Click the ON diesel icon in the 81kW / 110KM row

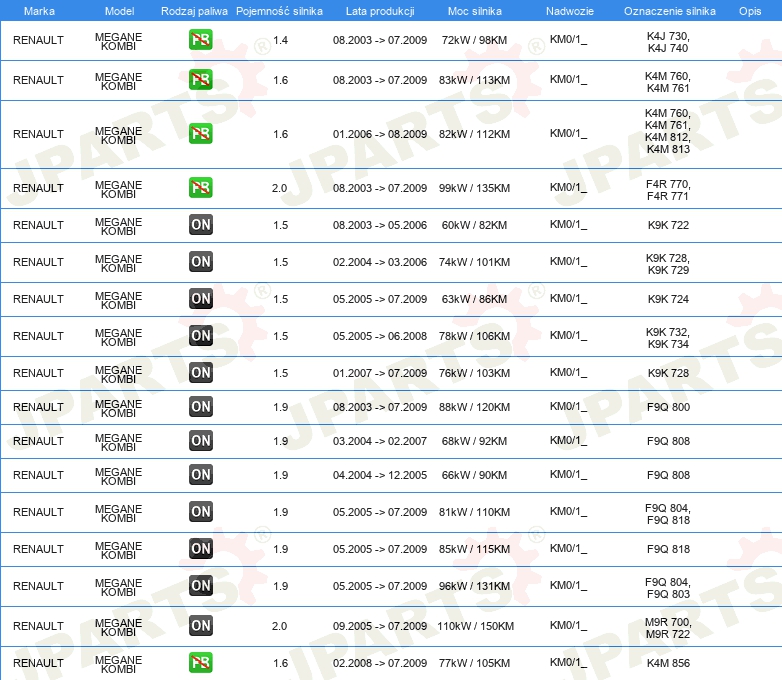point(200,511)
